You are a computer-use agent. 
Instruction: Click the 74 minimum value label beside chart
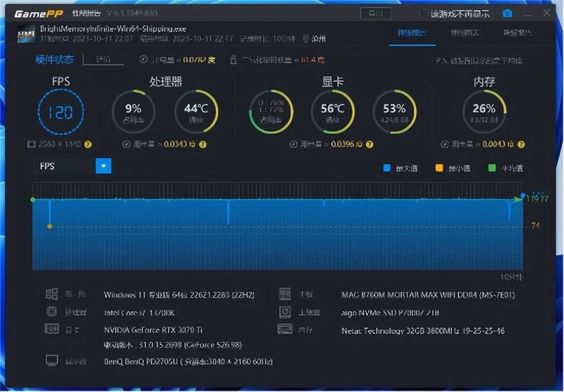point(535,226)
